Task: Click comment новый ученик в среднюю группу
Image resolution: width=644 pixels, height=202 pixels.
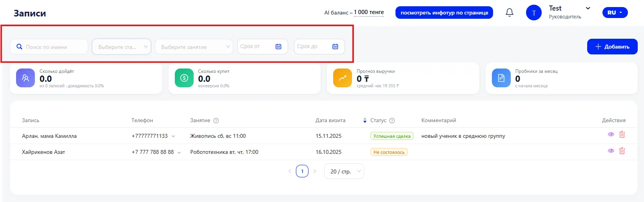Action: point(463,136)
